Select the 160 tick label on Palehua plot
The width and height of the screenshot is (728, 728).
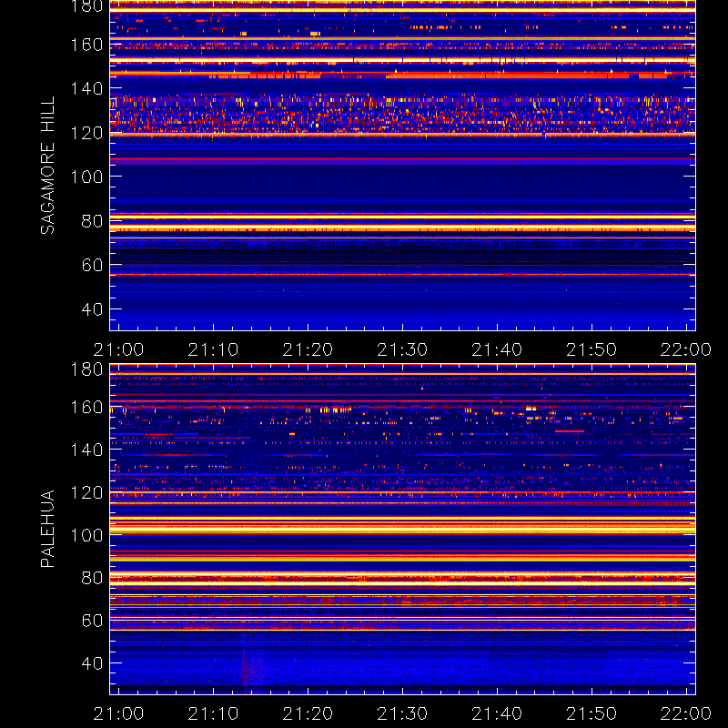(x=86, y=408)
